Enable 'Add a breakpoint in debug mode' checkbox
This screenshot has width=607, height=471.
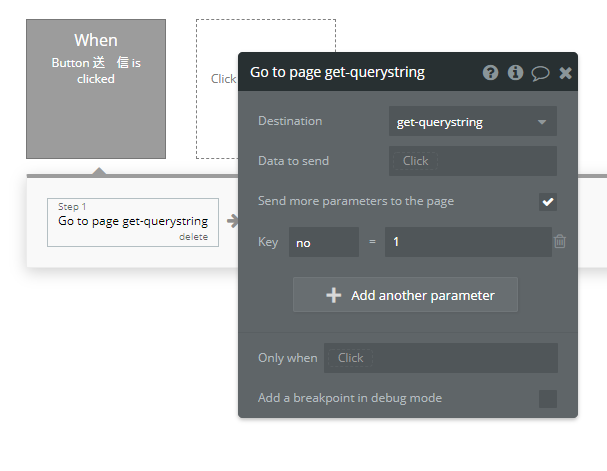click(548, 399)
